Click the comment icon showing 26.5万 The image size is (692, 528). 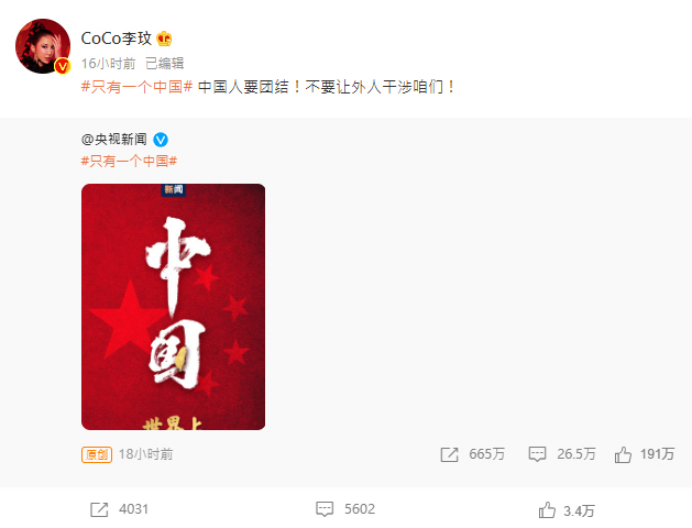click(537, 455)
